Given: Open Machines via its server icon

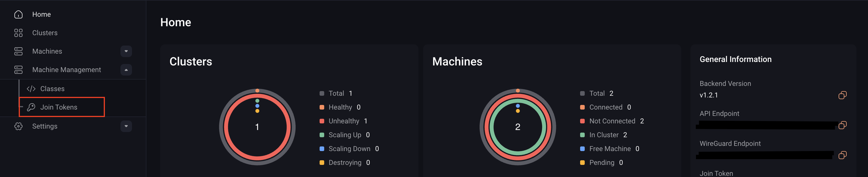Looking at the screenshot, I should click(18, 51).
